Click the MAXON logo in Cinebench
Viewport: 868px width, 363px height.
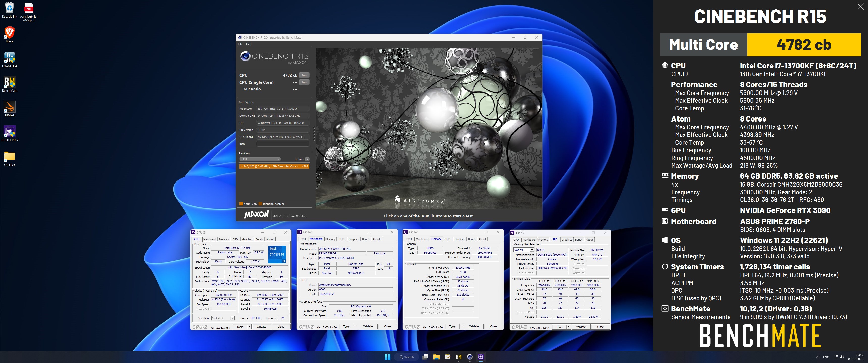(256, 215)
